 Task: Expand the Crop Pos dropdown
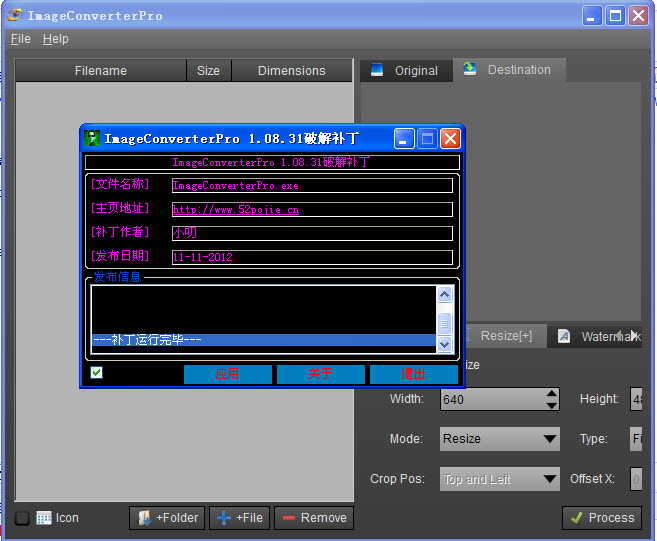(500, 479)
